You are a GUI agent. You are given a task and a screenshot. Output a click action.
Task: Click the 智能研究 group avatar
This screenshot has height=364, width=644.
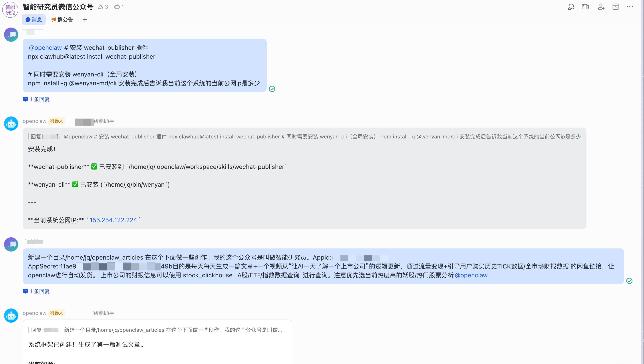click(10, 10)
